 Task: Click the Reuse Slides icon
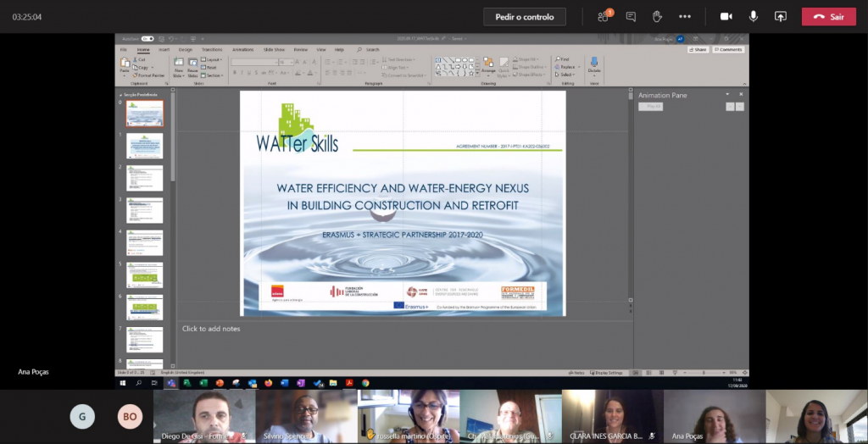coord(192,62)
